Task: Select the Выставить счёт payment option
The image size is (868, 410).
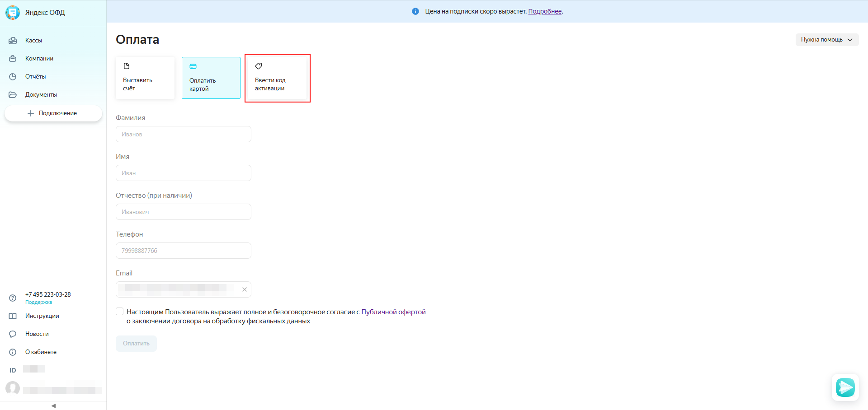Action: 145,78
